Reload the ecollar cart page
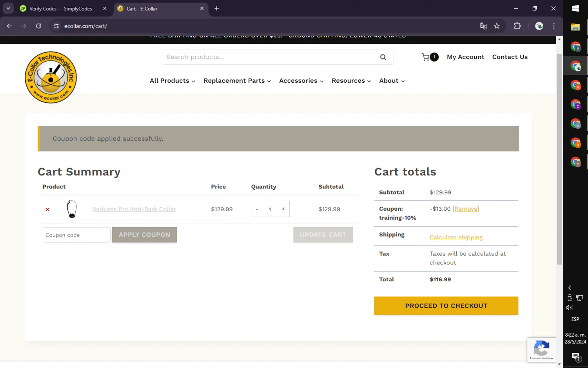Screen dimensions: 588x368 pyautogui.click(x=38, y=26)
